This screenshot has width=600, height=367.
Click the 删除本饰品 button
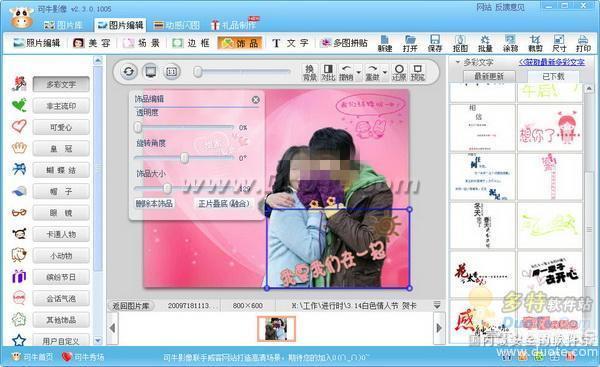155,204
